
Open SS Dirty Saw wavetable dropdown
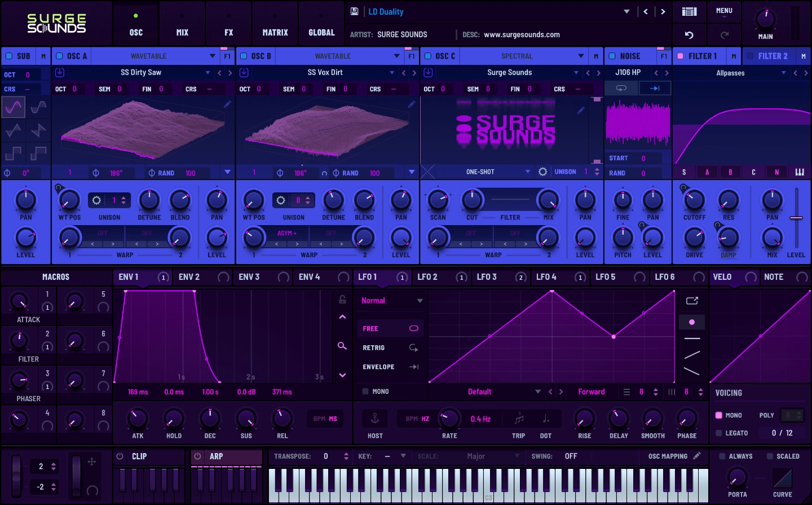click(208, 73)
